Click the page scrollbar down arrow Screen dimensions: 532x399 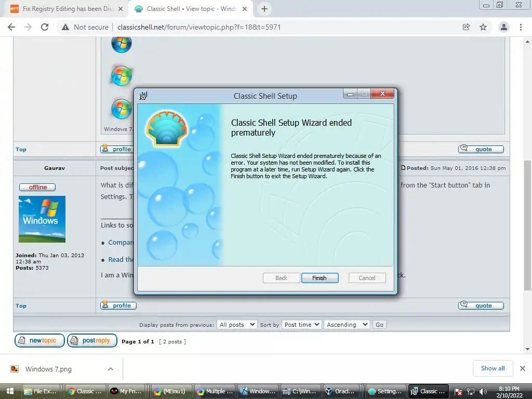pyautogui.click(x=527, y=349)
